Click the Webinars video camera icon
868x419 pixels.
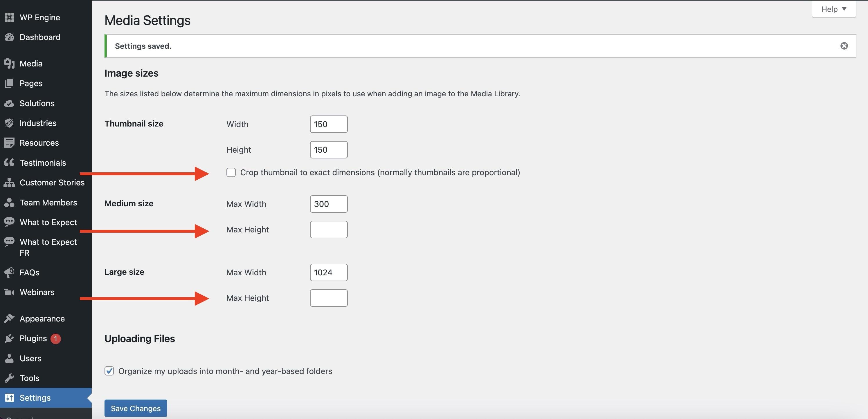[x=9, y=292]
